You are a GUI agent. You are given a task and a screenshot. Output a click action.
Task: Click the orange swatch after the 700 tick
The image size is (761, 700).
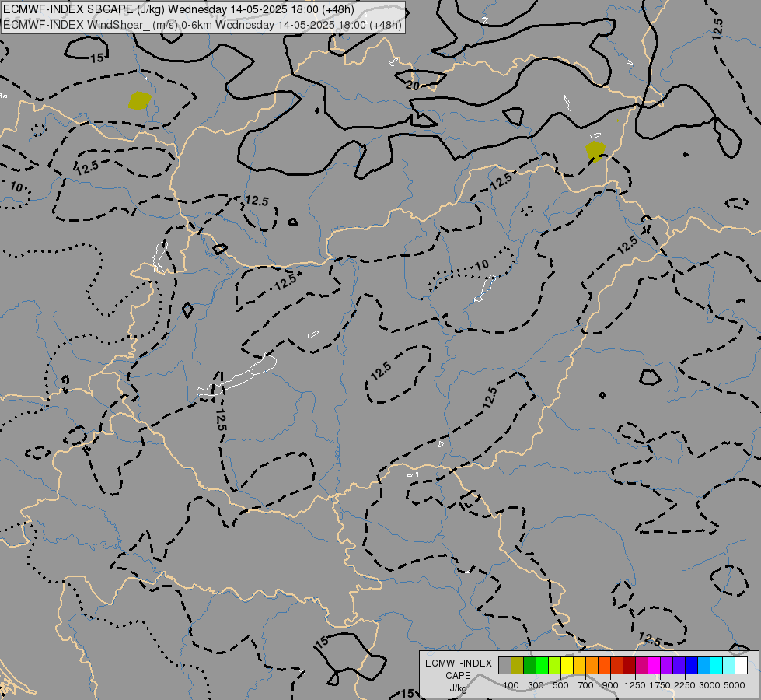[x=592, y=665]
